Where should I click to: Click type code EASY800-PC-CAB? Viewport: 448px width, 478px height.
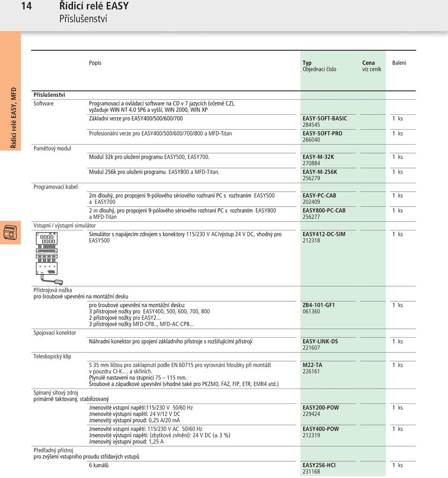[324, 210]
